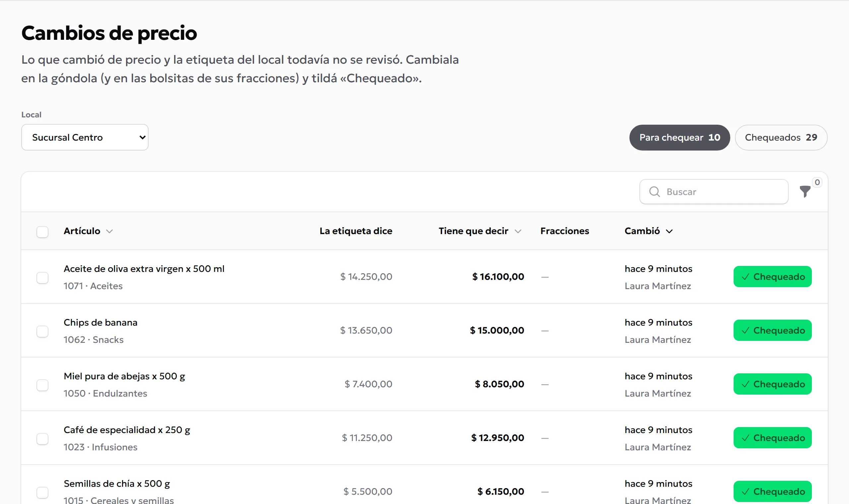849x504 pixels.
Task: Click the search magnifier icon
Action: [654, 192]
